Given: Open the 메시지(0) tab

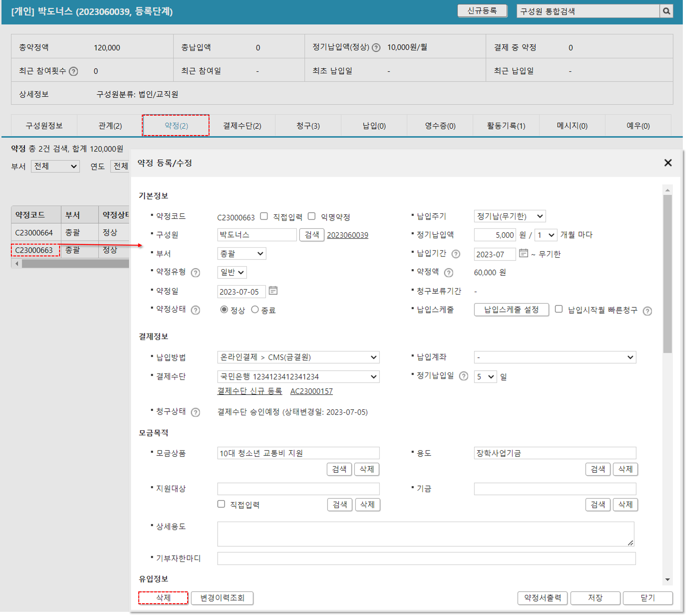Looking at the screenshot, I should click(x=572, y=126).
